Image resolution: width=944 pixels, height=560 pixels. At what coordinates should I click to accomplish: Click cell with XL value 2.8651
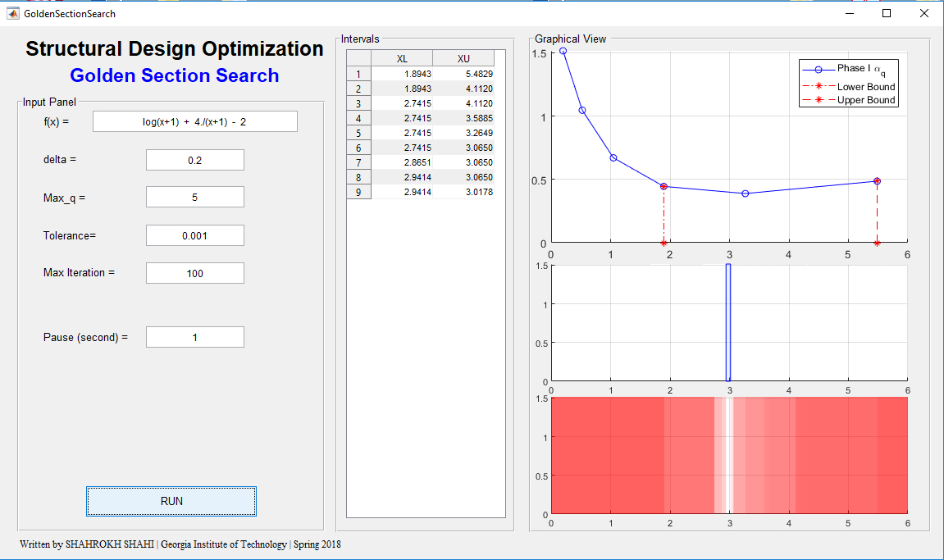tap(402, 162)
